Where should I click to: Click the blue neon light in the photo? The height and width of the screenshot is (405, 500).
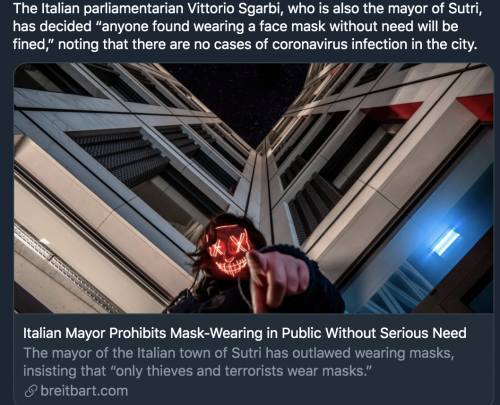445,243
